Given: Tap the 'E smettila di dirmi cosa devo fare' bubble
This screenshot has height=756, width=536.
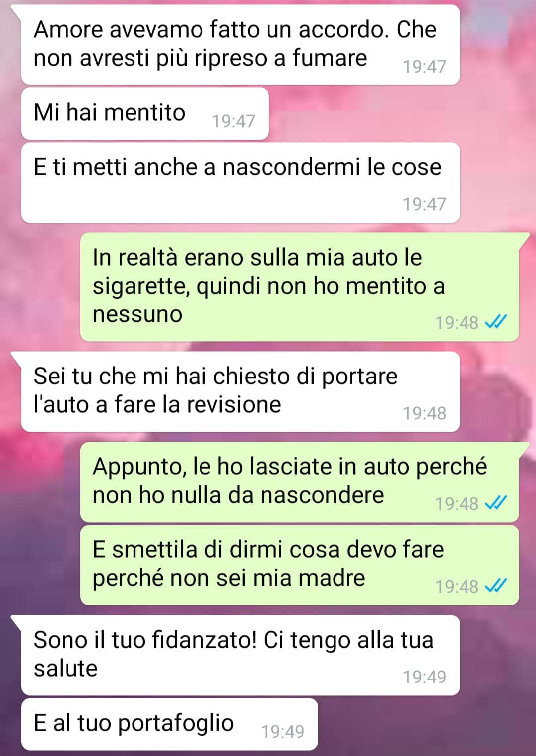Looking at the screenshot, I should tap(300, 565).
